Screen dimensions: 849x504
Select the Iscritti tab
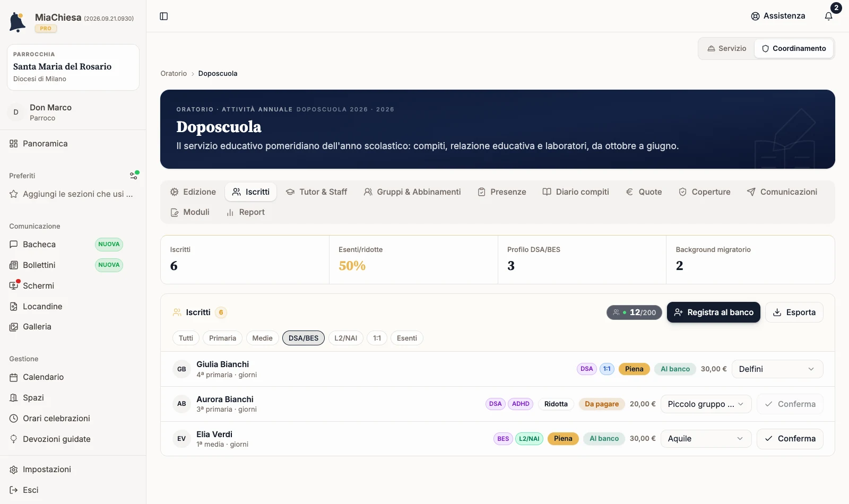(x=250, y=192)
